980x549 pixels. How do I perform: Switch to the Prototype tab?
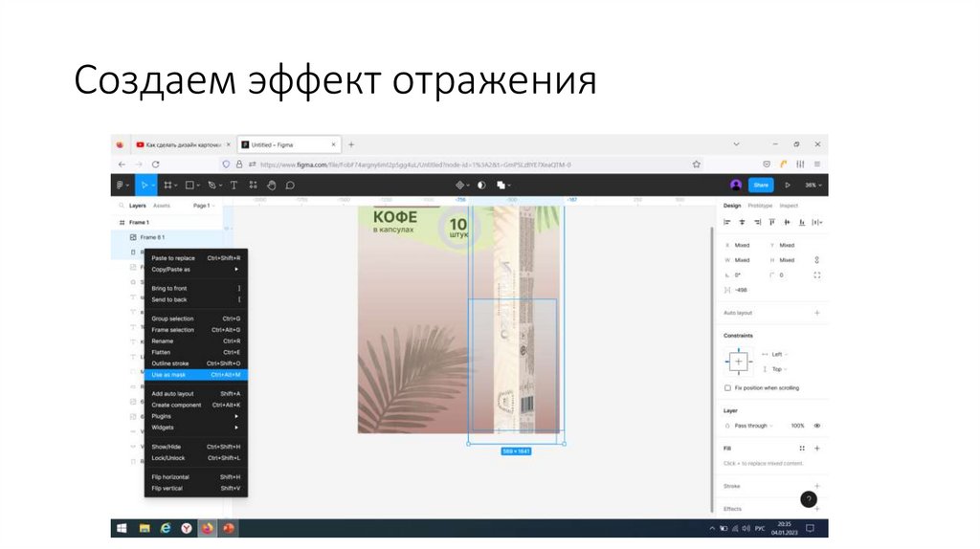[760, 206]
